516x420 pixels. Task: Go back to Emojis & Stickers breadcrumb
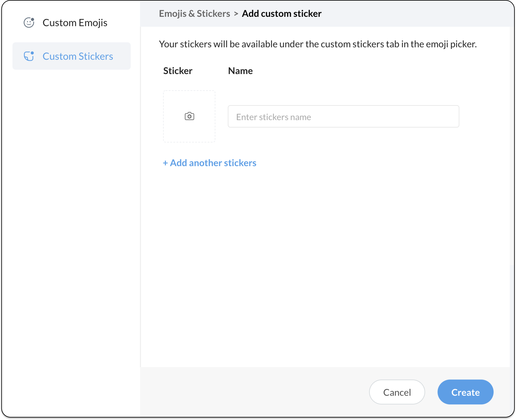(x=194, y=14)
